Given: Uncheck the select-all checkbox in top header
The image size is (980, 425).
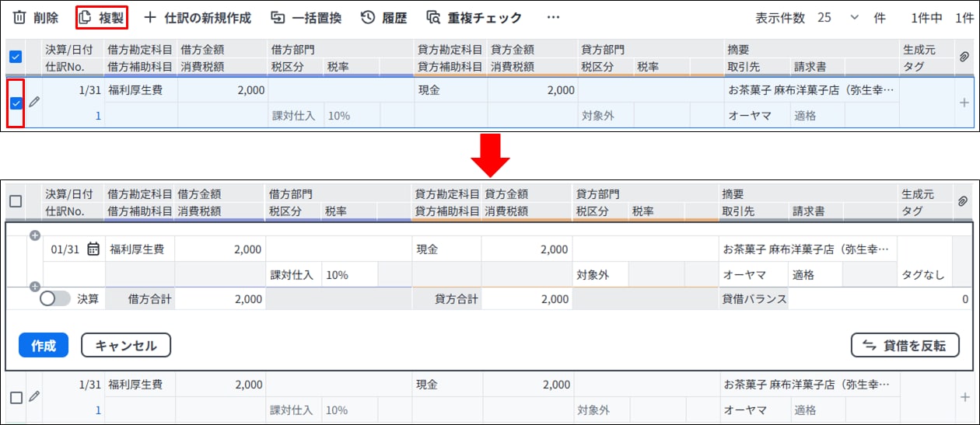Looking at the screenshot, I should pos(16,57).
